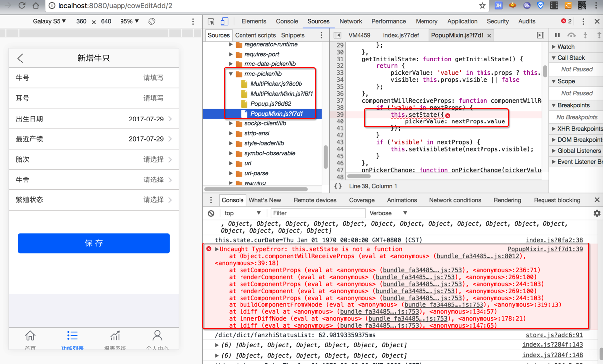Tap the 保存 save button
The width and height of the screenshot is (603, 364).
pyautogui.click(x=94, y=243)
